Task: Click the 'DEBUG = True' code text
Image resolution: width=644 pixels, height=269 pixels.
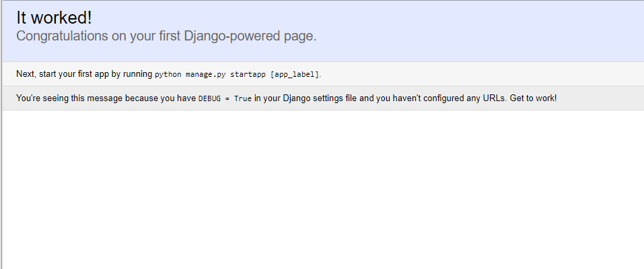Action: pyautogui.click(x=225, y=98)
